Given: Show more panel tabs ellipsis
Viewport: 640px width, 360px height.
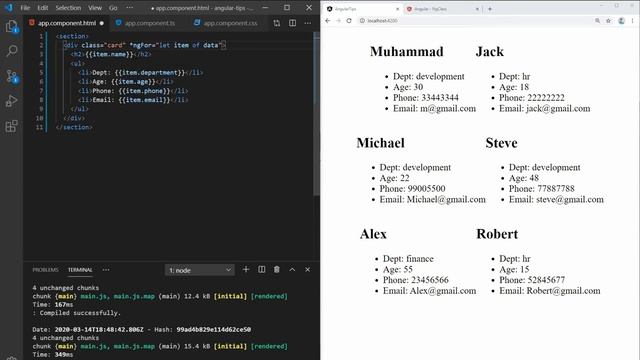Looking at the screenshot, I should coord(106,270).
